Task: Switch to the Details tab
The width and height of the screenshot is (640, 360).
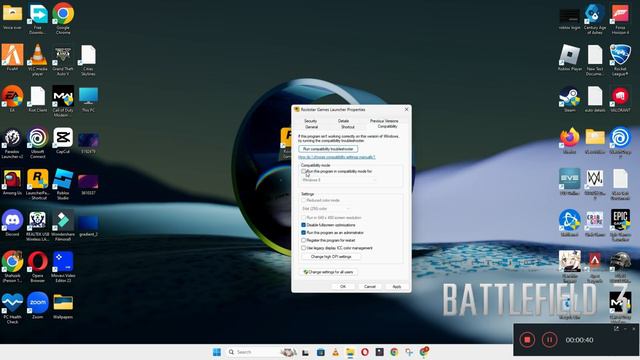Action: point(343,121)
